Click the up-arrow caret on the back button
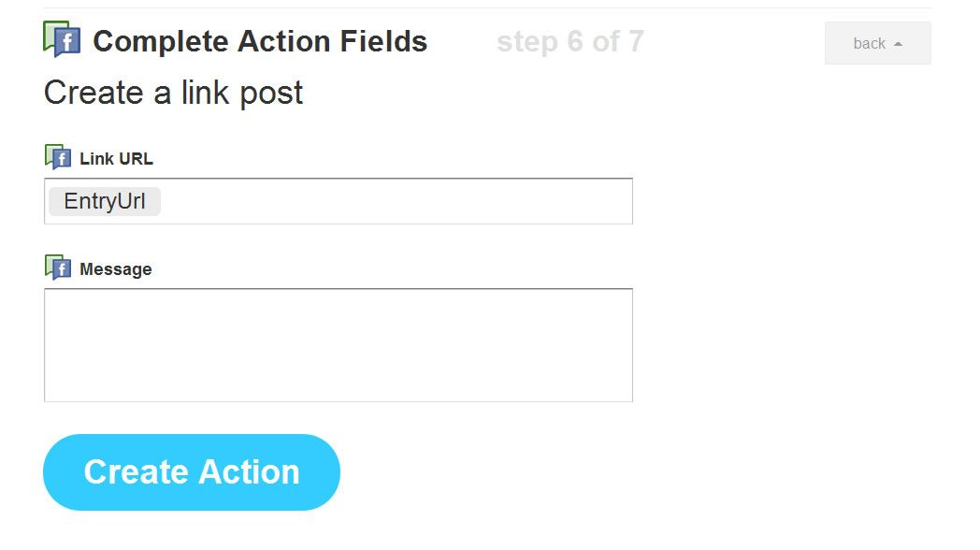Viewport: 980px width, 550px height. point(898,44)
